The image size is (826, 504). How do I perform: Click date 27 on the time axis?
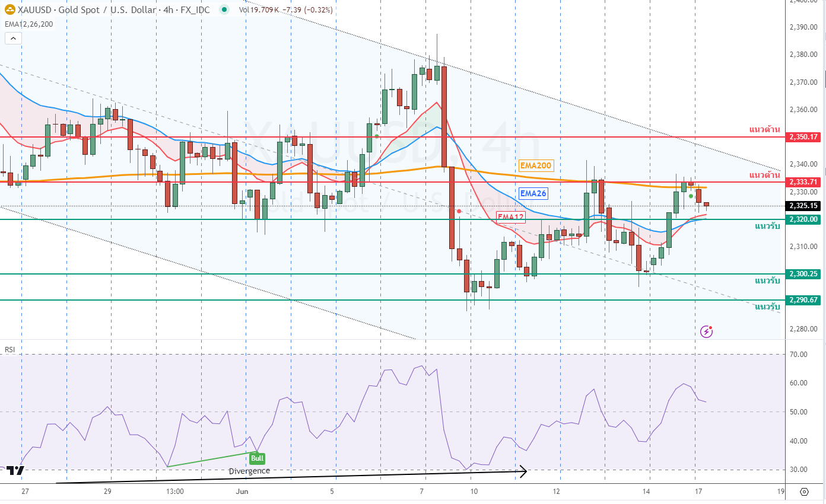(25, 492)
